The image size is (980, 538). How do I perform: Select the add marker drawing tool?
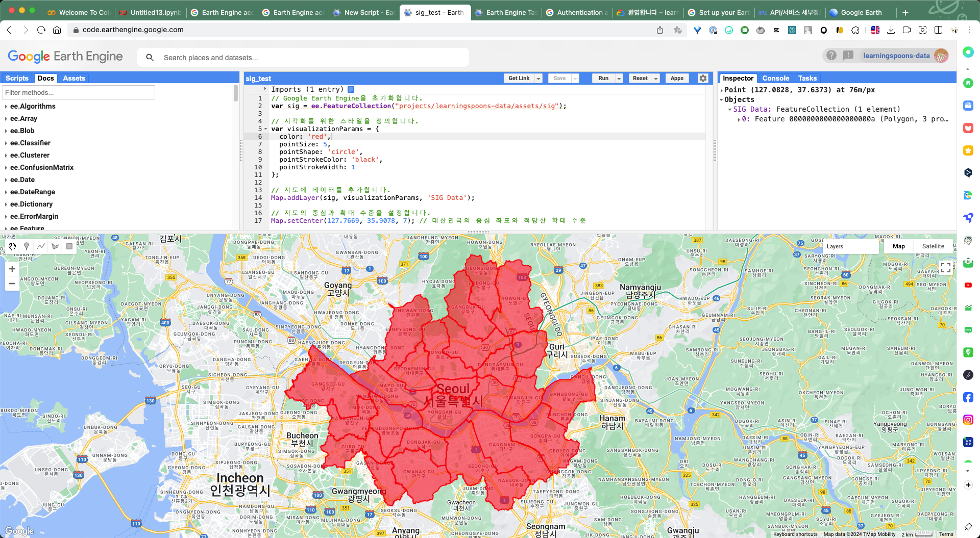pos(27,246)
